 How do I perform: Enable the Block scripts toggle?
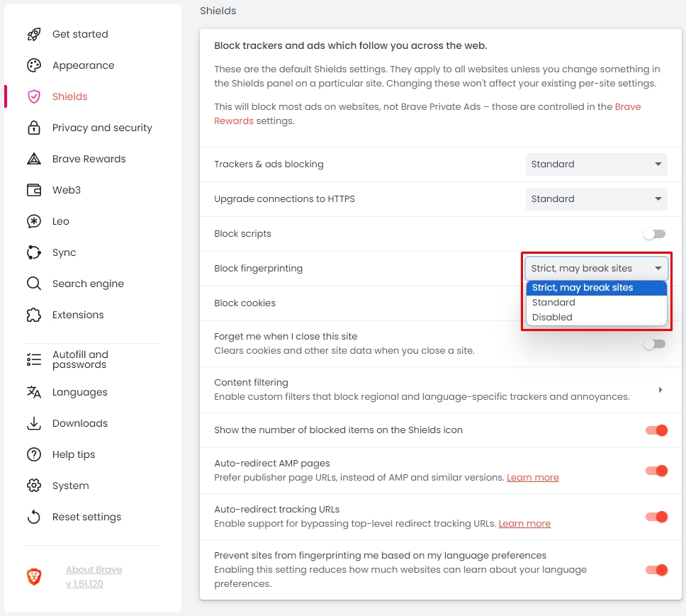pyautogui.click(x=654, y=234)
